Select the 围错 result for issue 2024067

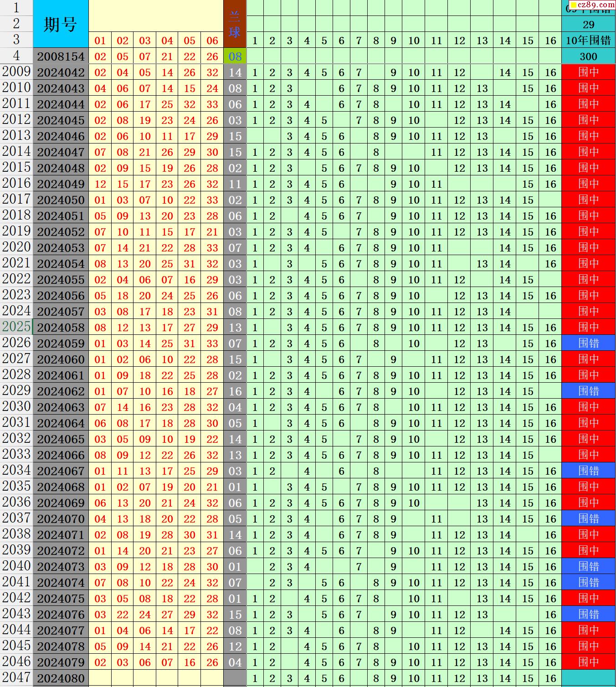click(x=588, y=471)
